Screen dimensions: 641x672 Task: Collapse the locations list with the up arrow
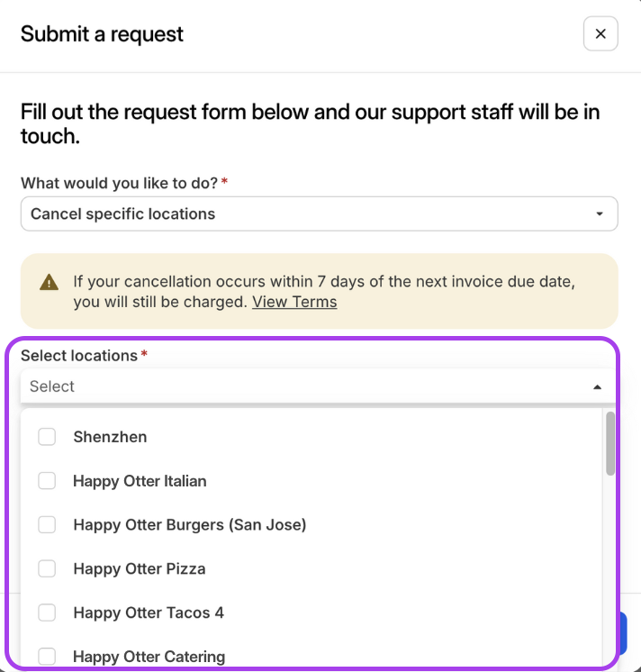click(597, 387)
